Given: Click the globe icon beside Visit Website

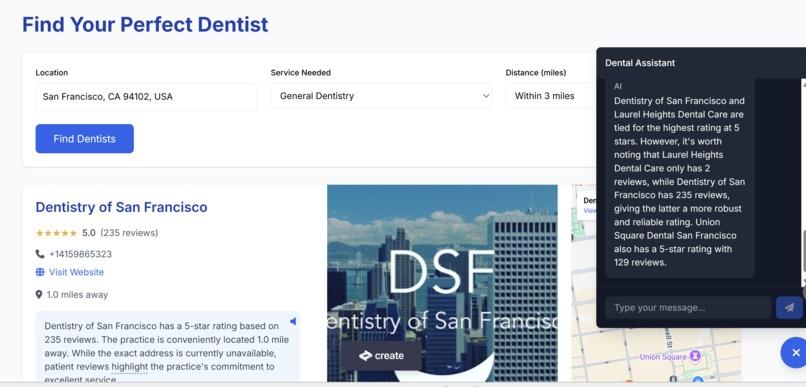Looking at the screenshot, I should pos(40,272).
